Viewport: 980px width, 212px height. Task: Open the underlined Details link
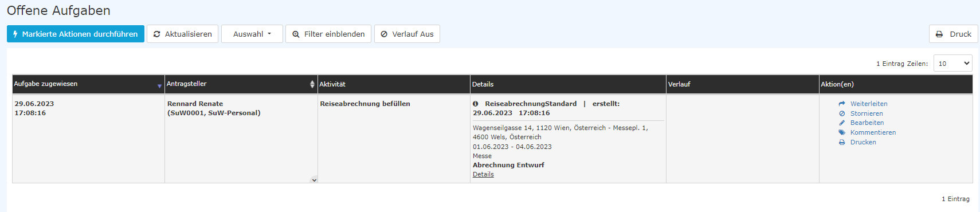click(x=483, y=174)
